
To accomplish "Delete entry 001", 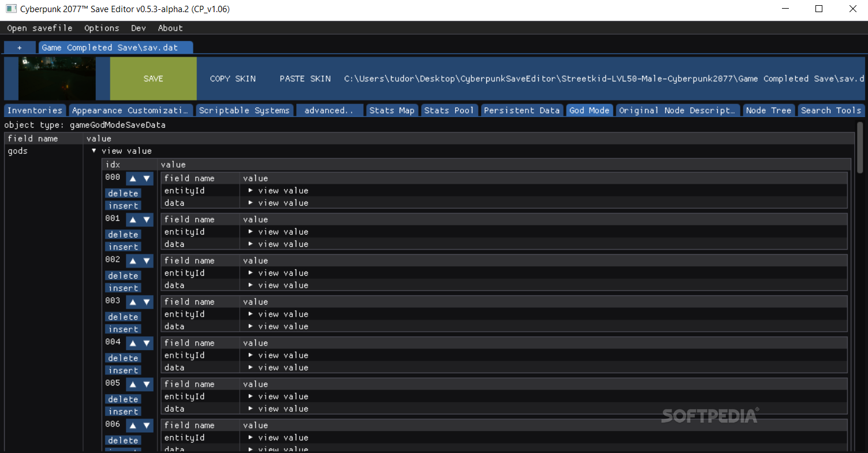I will (x=123, y=235).
